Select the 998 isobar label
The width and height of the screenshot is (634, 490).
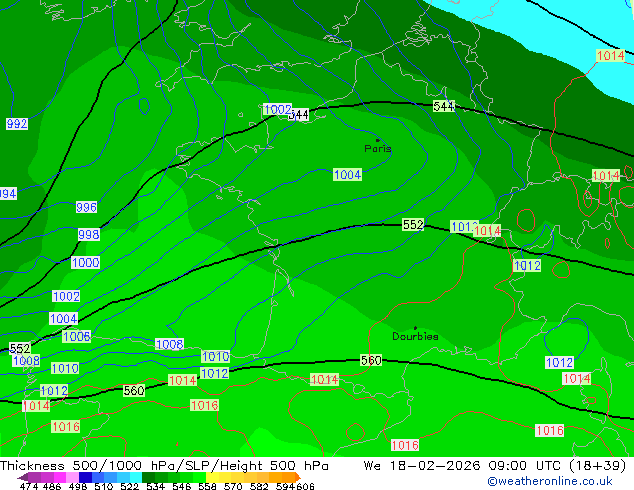pyautogui.click(x=89, y=234)
